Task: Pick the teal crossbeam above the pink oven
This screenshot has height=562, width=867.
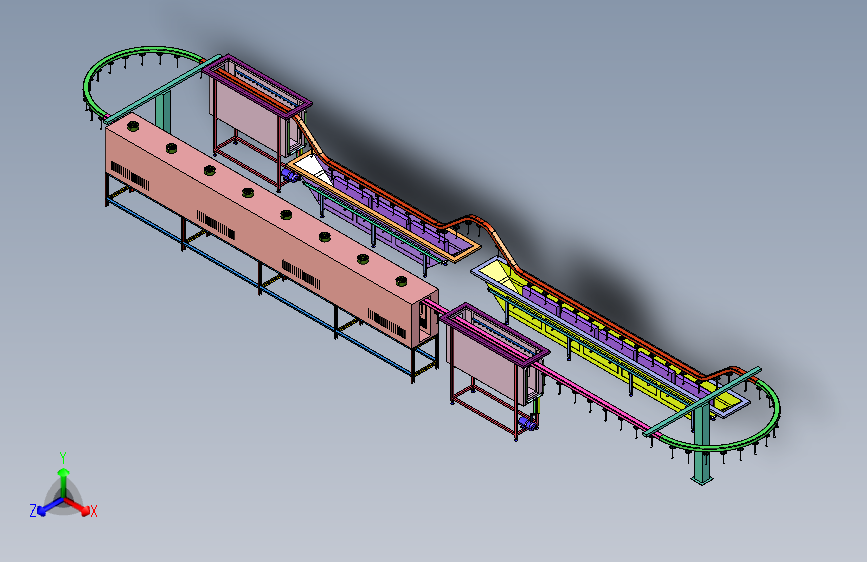Action: (163, 89)
